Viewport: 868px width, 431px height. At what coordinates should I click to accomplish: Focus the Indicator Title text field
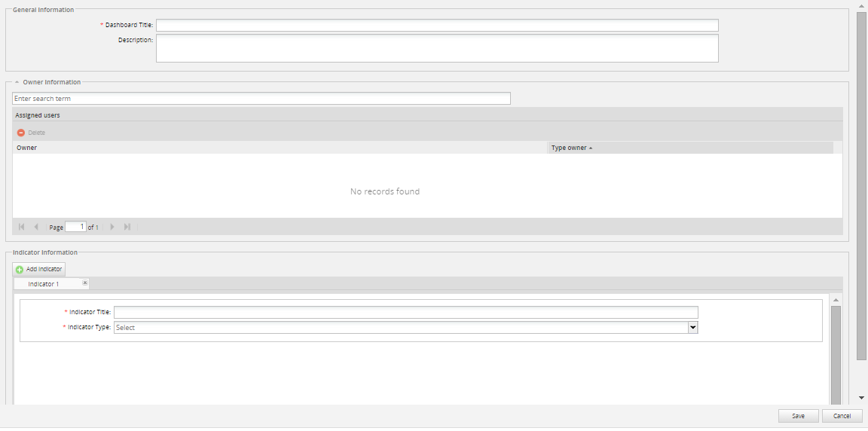405,312
